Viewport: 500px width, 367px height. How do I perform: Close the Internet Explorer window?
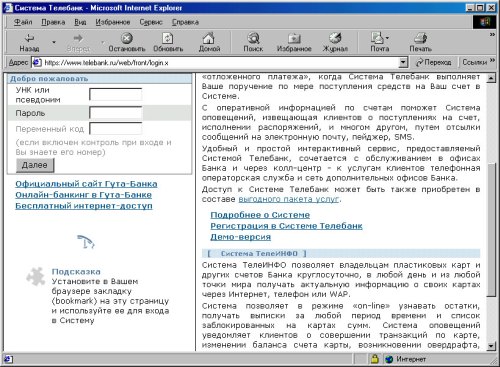[490, 8]
